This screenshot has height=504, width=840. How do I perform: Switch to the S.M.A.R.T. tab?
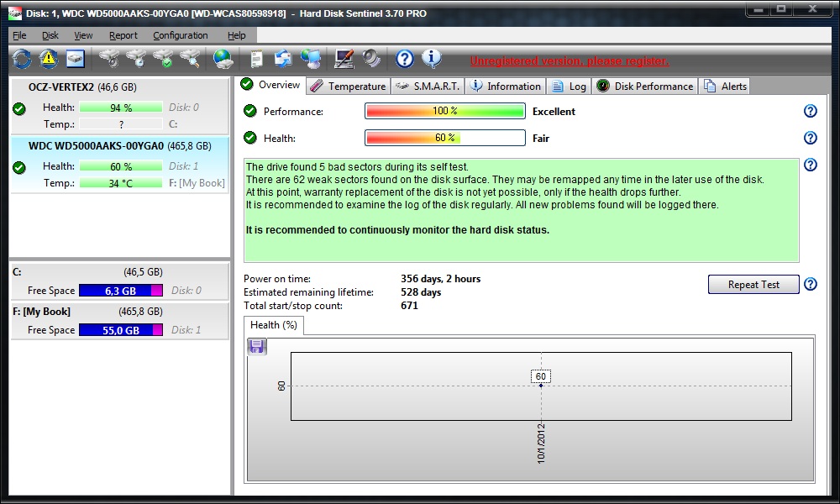428,87
